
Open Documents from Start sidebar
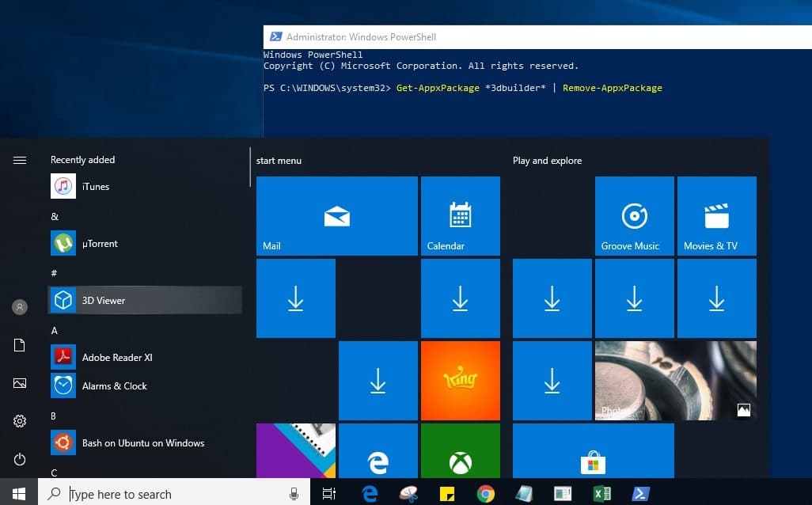pyautogui.click(x=20, y=345)
